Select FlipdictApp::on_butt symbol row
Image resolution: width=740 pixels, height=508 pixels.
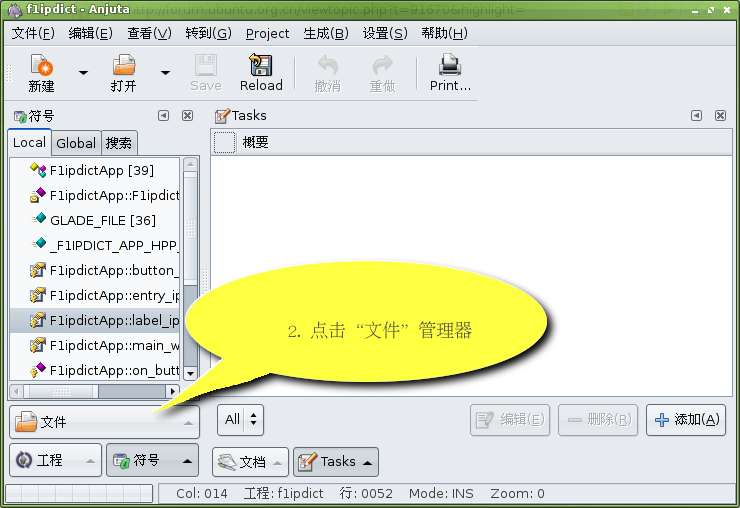[95, 370]
